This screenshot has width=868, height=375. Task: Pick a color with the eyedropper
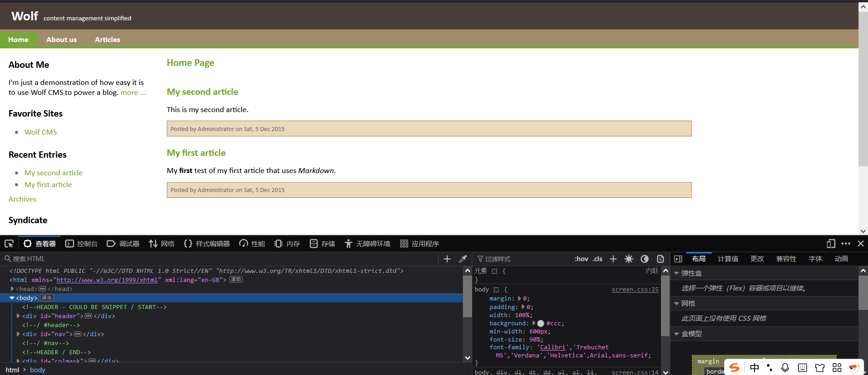click(x=463, y=259)
